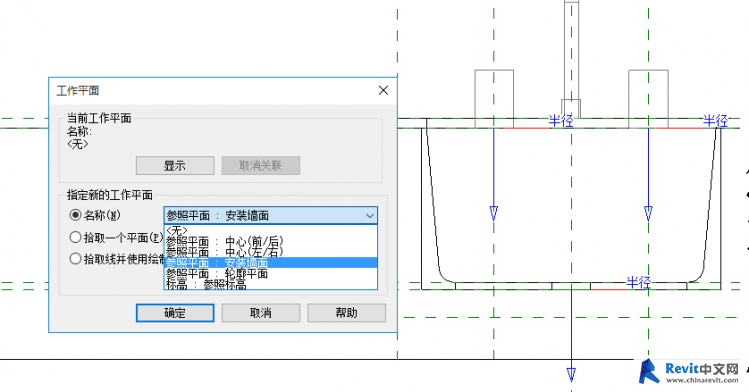This screenshot has width=749, height=392.
Task: Click the left 半径 label on drawing
Action: pyautogui.click(x=561, y=121)
